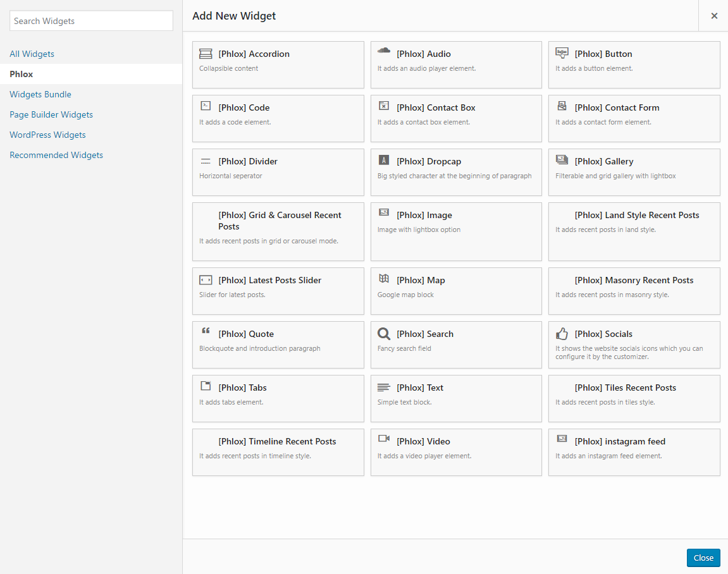The image size is (728, 574).
Task: Focus the Search Widgets input field
Action: pyautogui.click(x=92, y=21)
